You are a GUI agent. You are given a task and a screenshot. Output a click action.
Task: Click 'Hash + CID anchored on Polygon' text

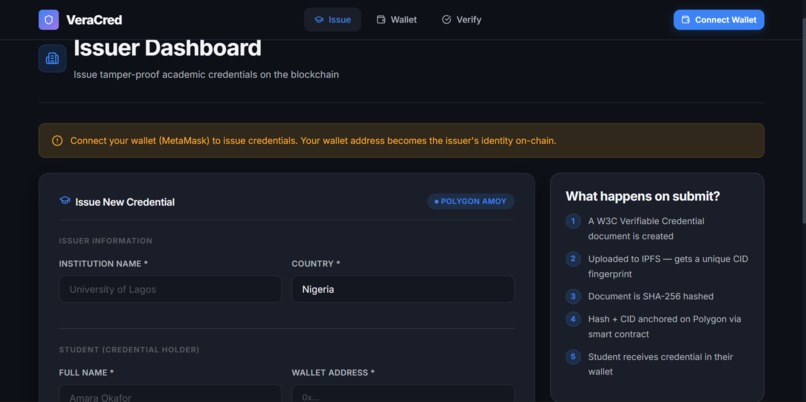click(665, 326)
